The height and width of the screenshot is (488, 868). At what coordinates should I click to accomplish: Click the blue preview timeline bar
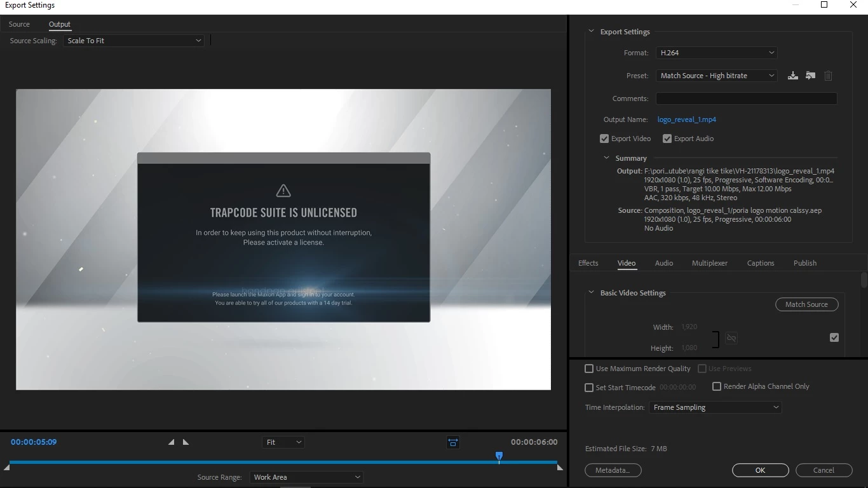(x=283, y=463)
